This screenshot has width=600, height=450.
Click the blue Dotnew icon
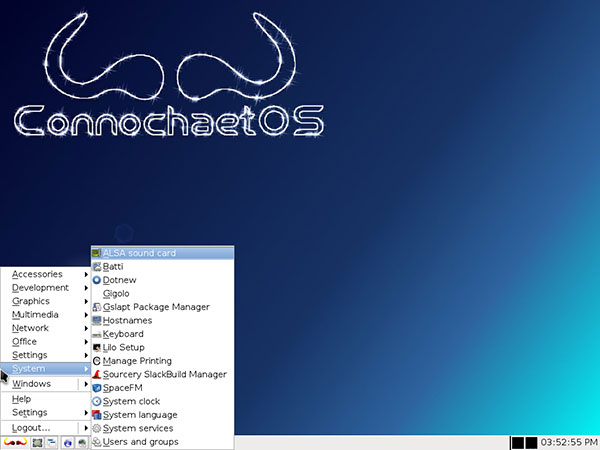[97, 280]
